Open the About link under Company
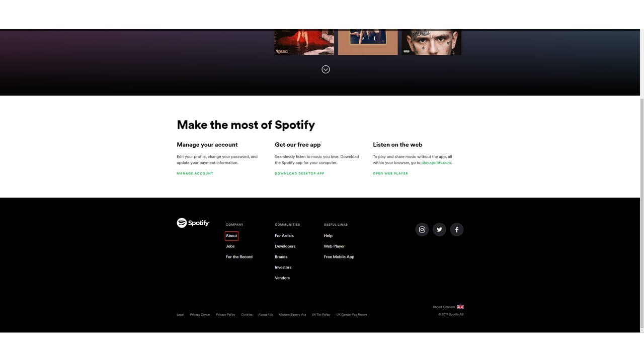This screenshot has height=362, width=644. click(x=231, y=236)
